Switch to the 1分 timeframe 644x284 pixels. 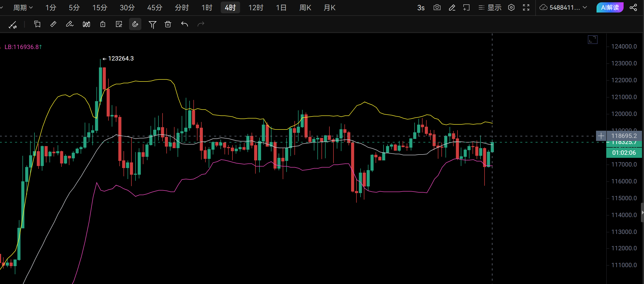(x=51, y=8)
